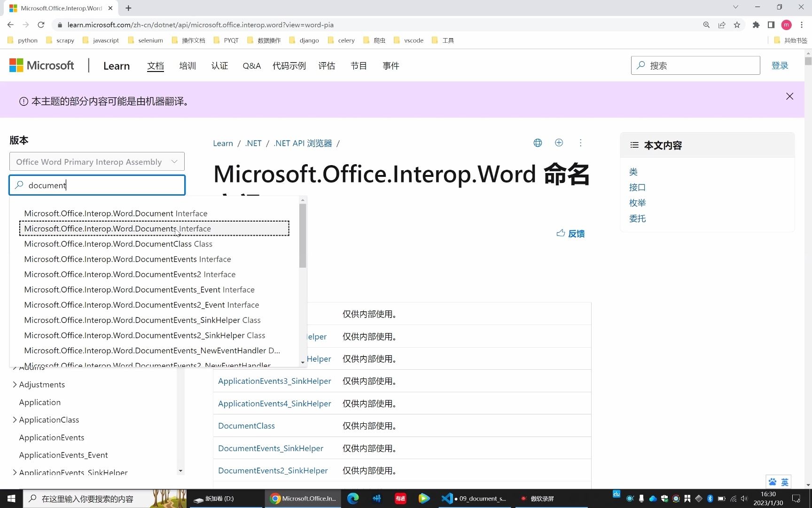Open the browser extensions puzzle icon
This screenshot has height=508, width=812.
[756, 25]
